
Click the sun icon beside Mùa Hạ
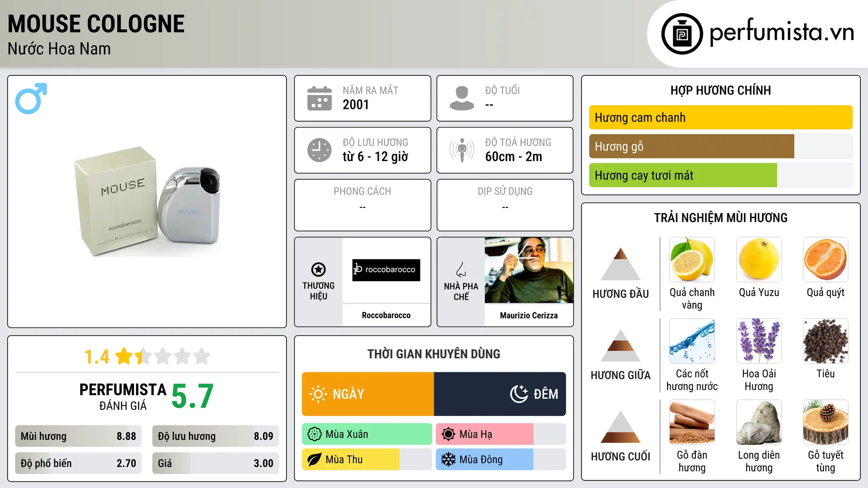click(448, 434)
